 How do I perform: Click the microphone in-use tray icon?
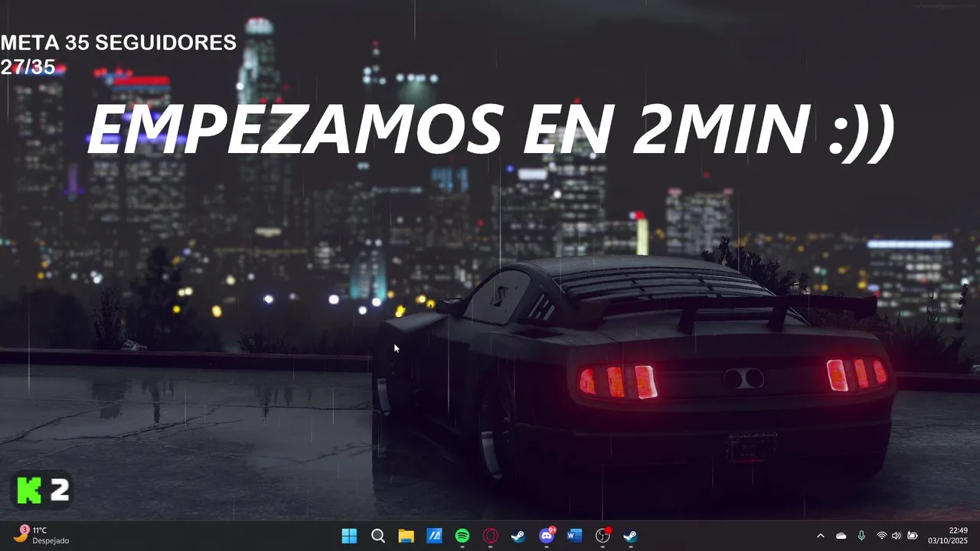coord(861,536)
